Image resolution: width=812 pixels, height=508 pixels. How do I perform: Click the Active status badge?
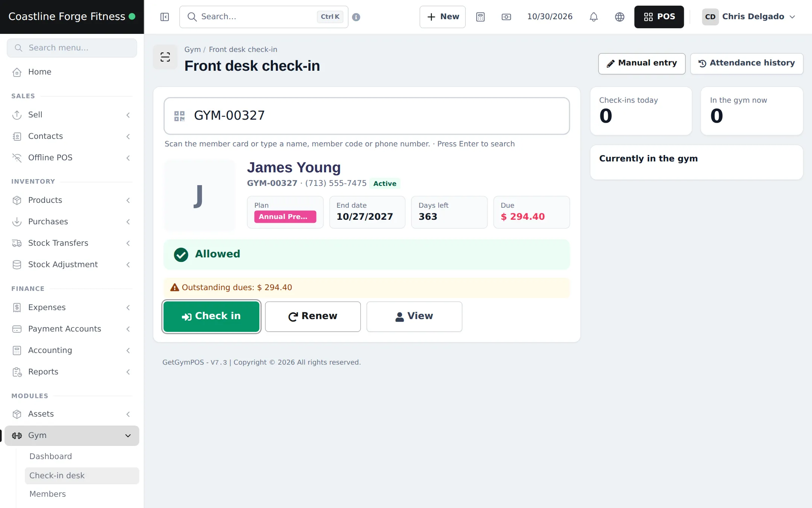point(385,184)
